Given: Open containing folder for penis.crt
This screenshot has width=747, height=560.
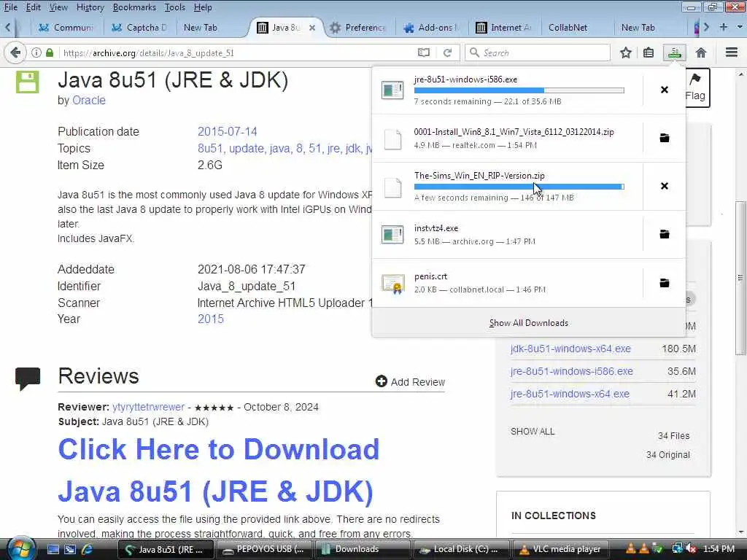Looking at the screenshot, I should coord(664,283).
